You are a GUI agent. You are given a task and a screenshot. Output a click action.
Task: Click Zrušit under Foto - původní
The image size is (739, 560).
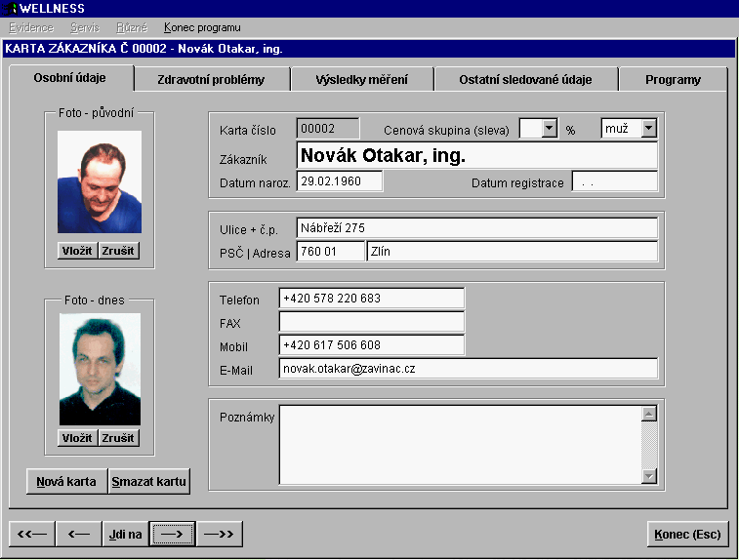point(118,251)
